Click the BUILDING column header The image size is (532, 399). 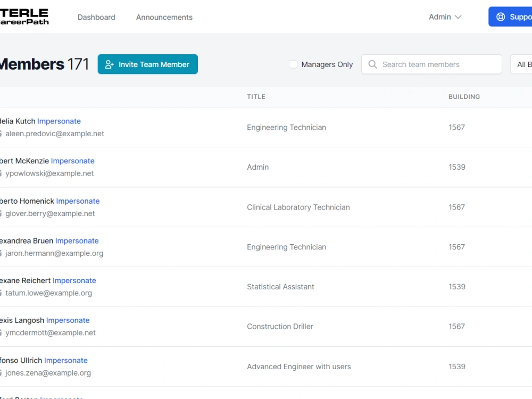coord(464,97)
